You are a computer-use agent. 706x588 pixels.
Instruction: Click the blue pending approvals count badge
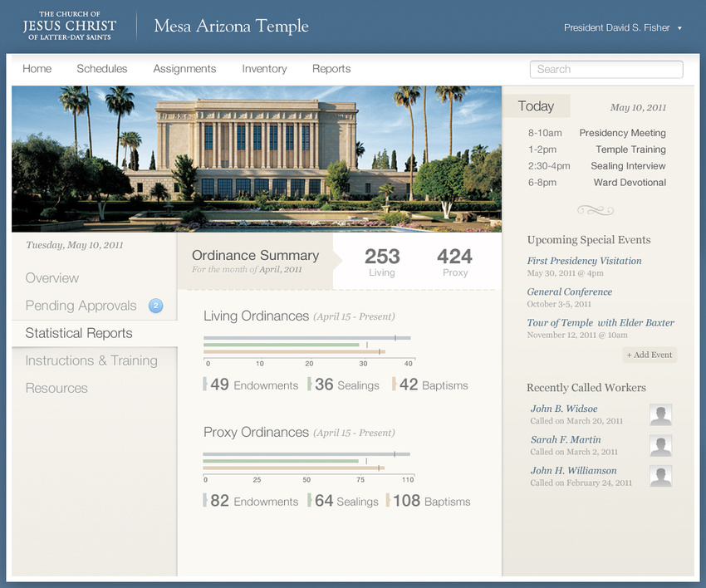tap(156, 306)
